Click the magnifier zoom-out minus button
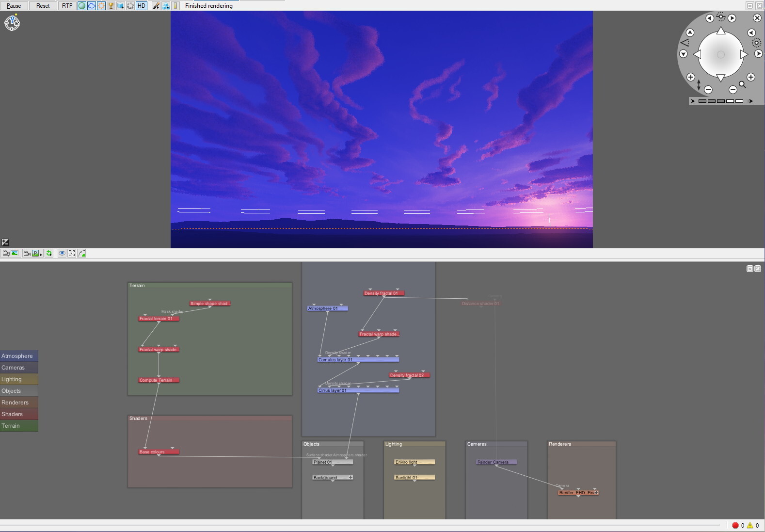Image resolution: width=765 pixels, height=532 pixels. click(733, 90)
